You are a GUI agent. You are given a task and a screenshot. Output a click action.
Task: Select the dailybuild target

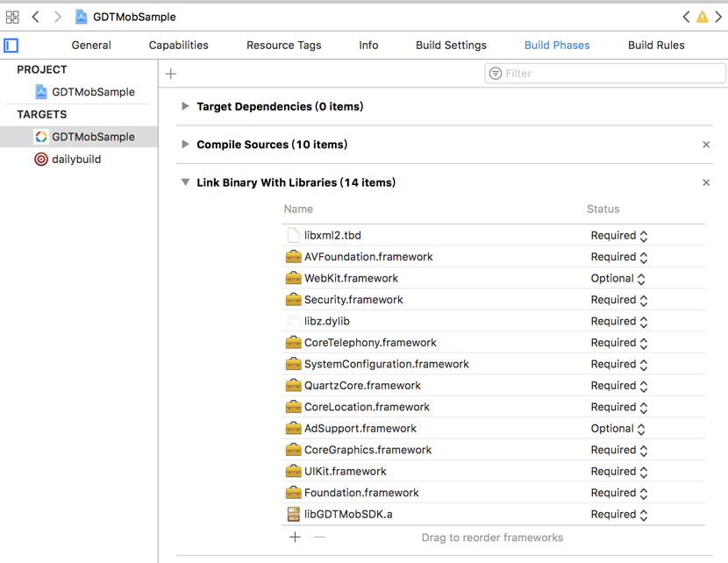75,160
